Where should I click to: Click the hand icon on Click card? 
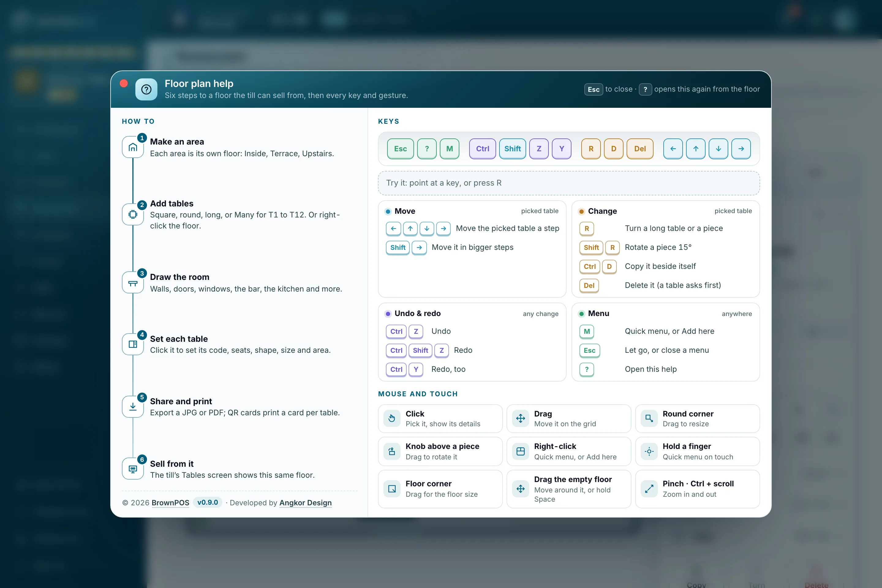(x=392, y=419)
